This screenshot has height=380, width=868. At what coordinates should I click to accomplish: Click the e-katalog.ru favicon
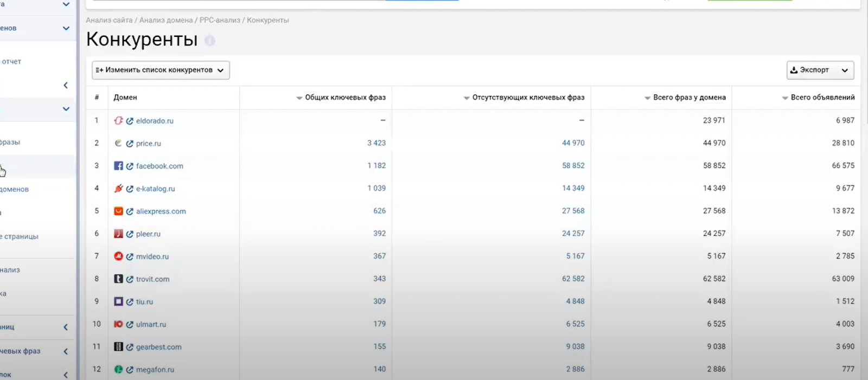pos(118,188)
